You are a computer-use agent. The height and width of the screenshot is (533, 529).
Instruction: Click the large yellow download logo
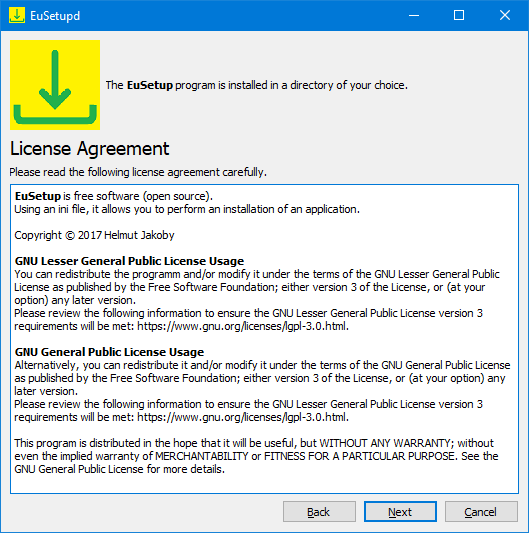tap(55, 85)
